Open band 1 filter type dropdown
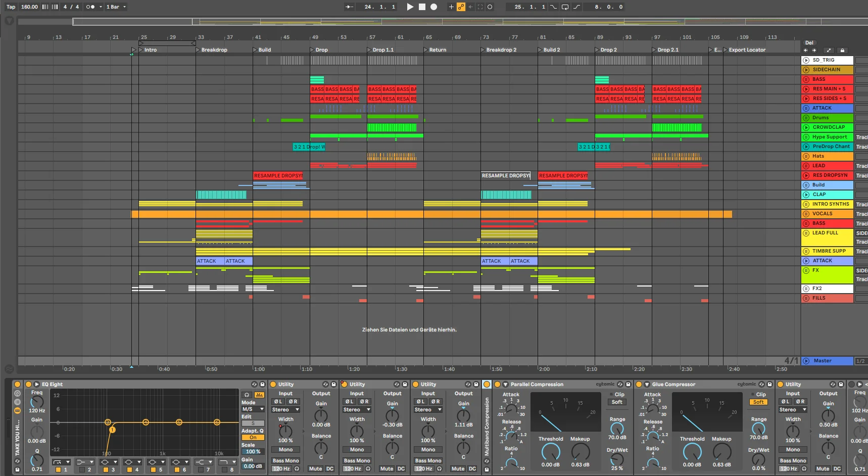 click(x=61, y=462)
